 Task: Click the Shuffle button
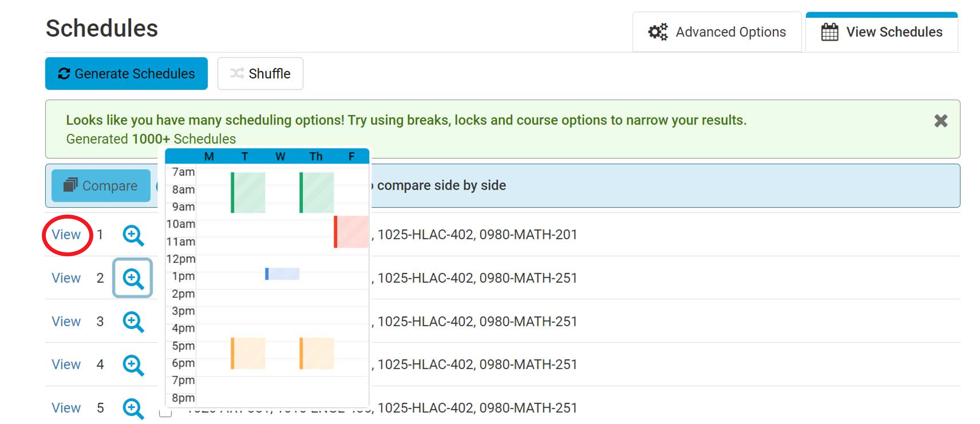point(260,74)
